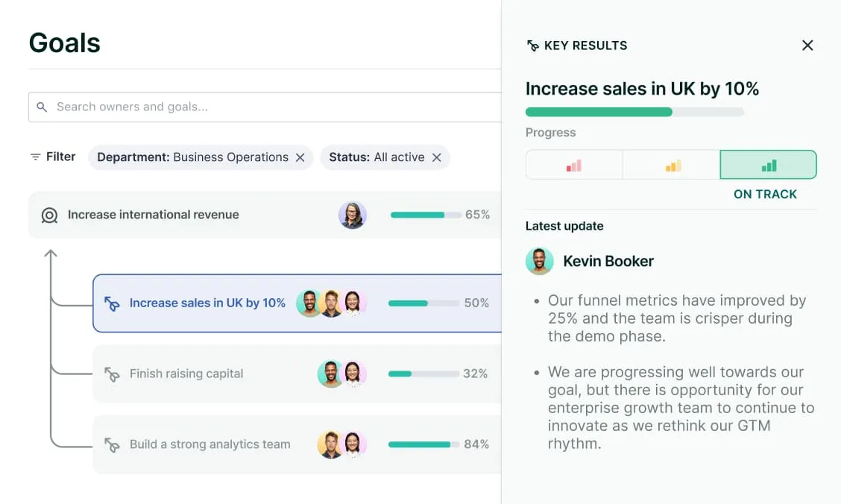Viewport: 841px width, 504px height.
Task: Click Kevin Booker's avatar in Latest update
Action: [x=539, y=262]
